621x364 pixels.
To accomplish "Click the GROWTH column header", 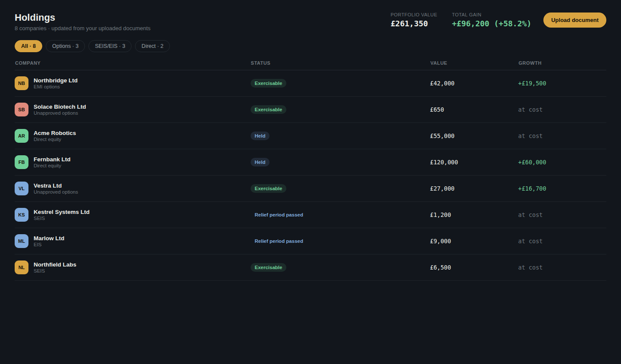I will click(530, 63).
